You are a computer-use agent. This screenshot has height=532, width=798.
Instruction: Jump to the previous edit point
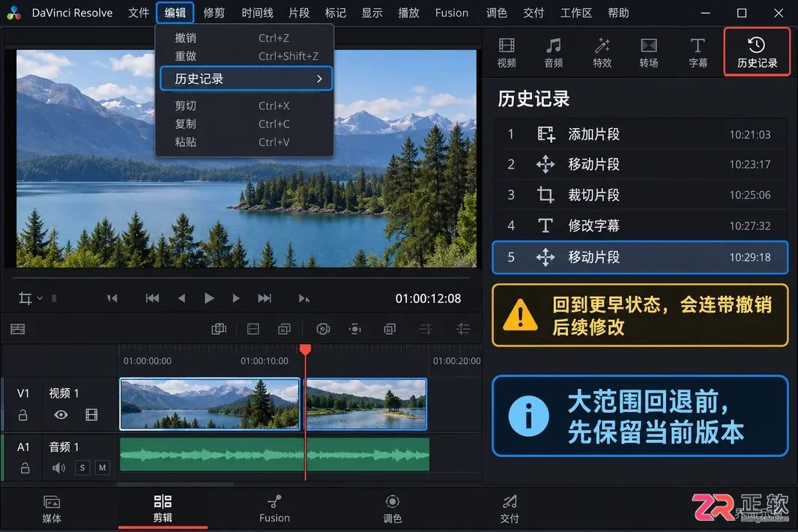112,298
